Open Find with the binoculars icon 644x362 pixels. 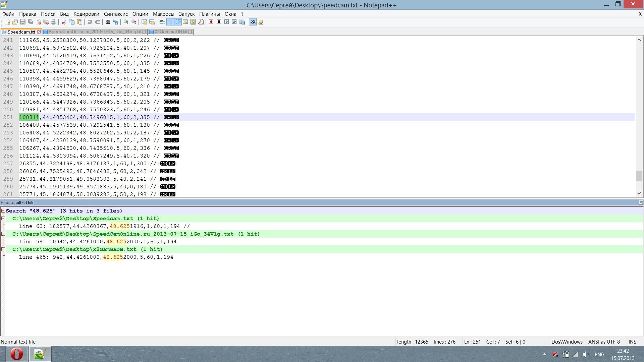108,22
